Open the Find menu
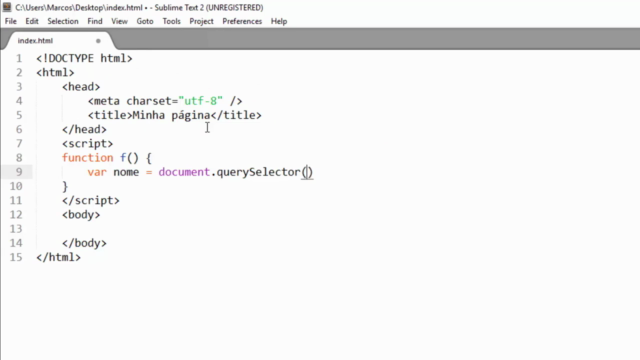 (95, 21)
